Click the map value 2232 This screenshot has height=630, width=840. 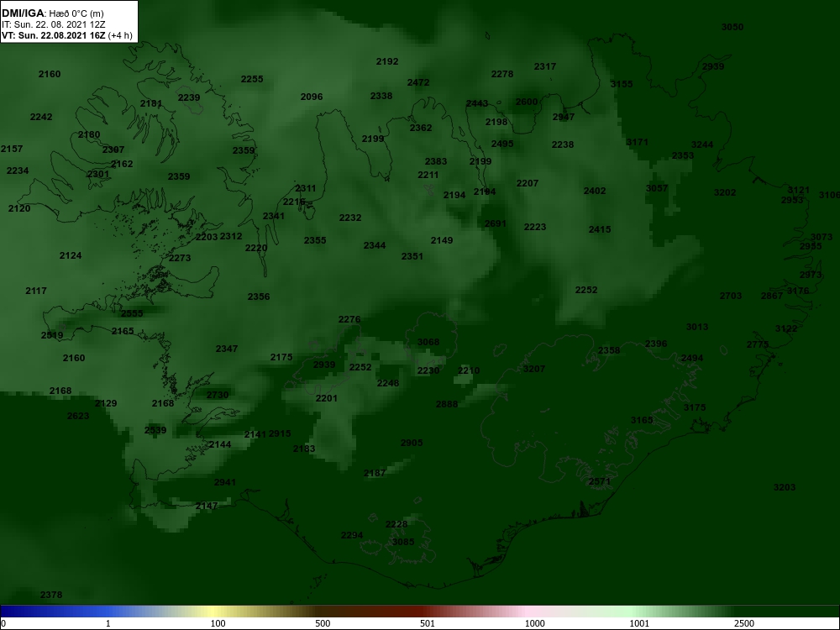(350, 218)
